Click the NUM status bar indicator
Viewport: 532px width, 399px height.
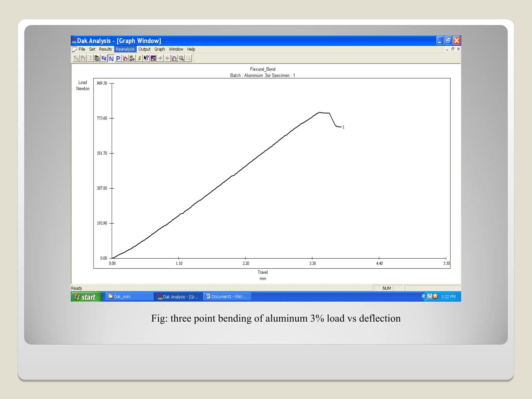(387, 288)
